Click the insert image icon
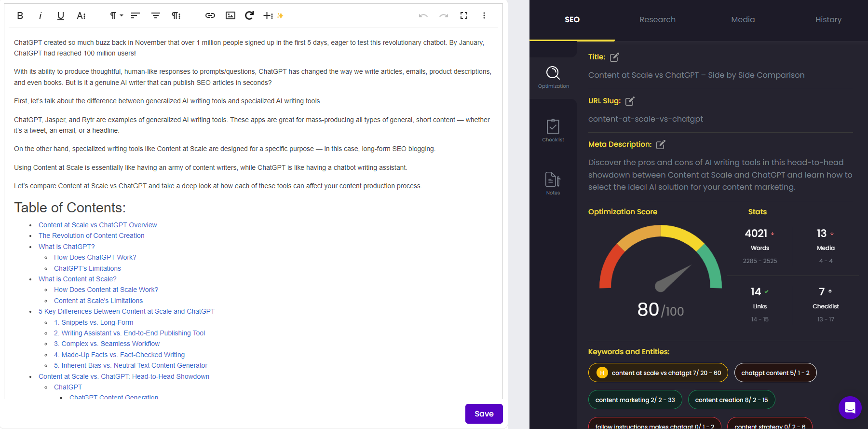The image size is (868, 429). [x=231, y=15]
